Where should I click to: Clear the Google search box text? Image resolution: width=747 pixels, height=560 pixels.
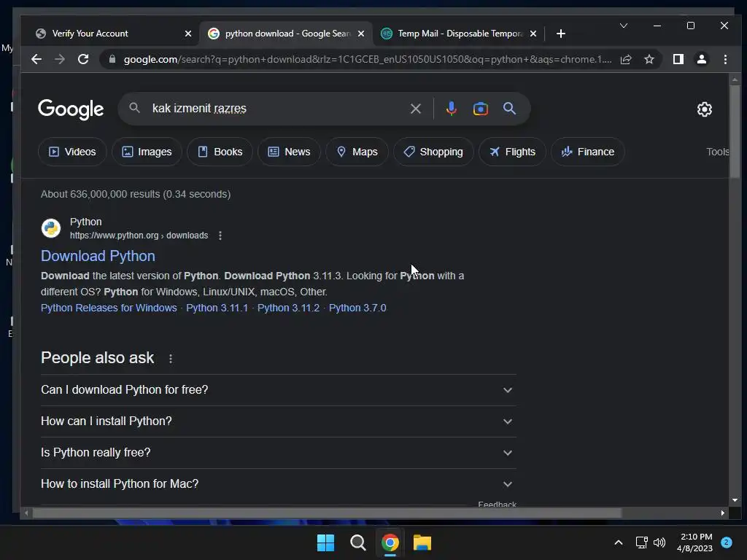point(415,109)
